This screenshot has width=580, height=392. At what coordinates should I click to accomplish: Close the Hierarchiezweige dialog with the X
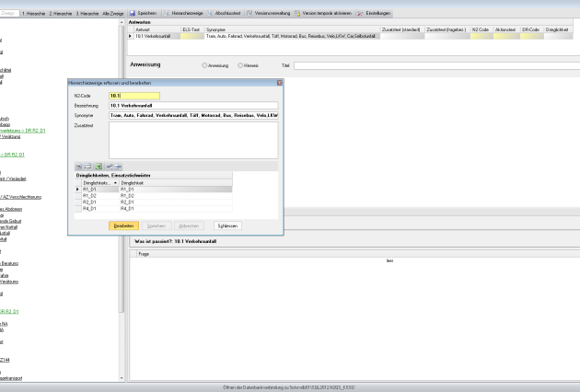[x=280, y=83]
